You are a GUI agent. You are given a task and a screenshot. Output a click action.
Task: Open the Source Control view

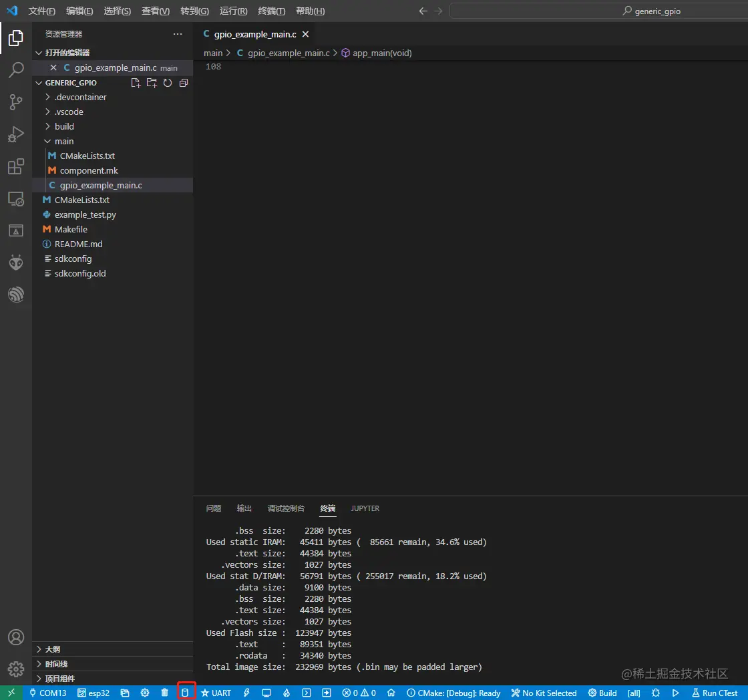(16, 102)
